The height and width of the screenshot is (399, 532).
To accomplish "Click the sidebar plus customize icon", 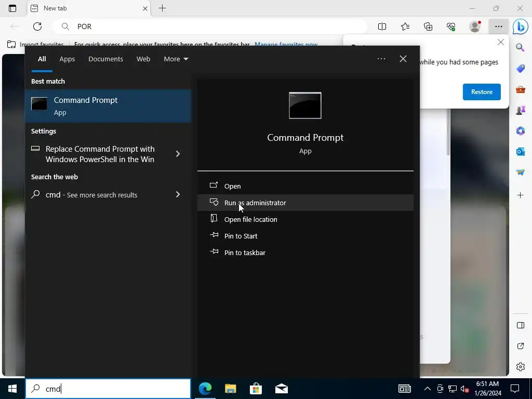I will [520, 195].
